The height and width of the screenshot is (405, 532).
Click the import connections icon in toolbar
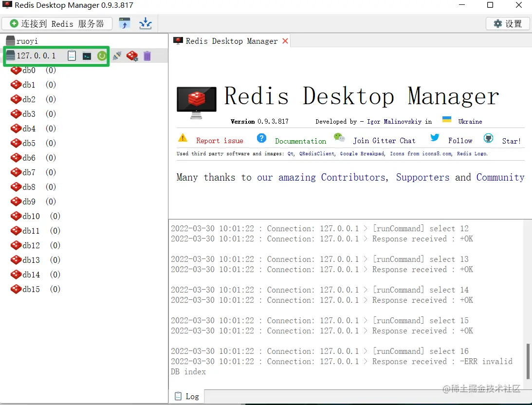(x=125, y=23)
